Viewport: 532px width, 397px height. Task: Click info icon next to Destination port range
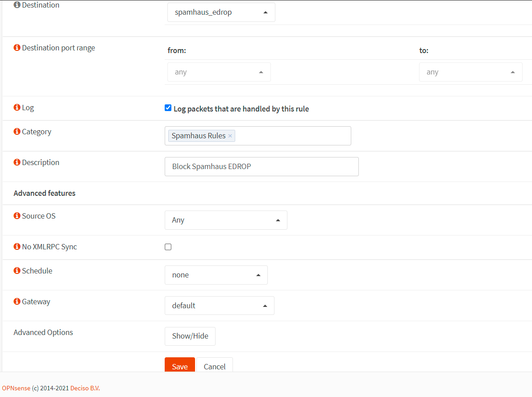(x=17, y=48)
